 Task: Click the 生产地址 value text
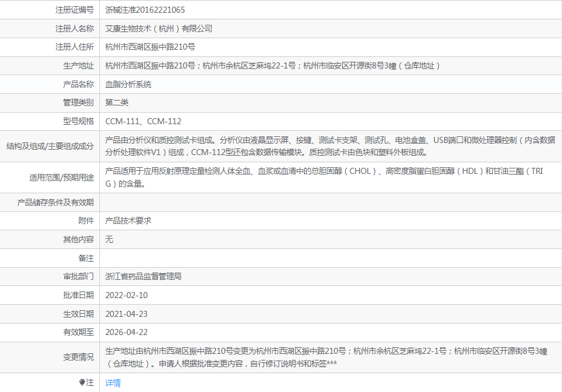coord(273,65)
